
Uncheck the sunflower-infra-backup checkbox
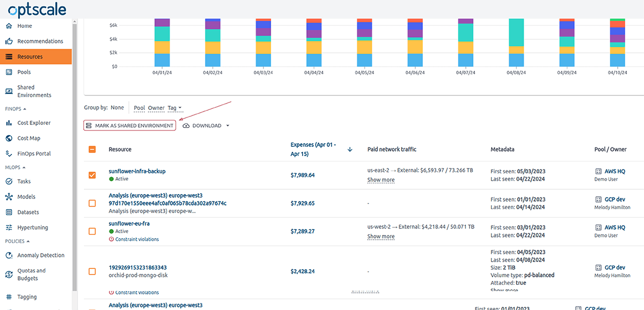(x=92, y=174)
